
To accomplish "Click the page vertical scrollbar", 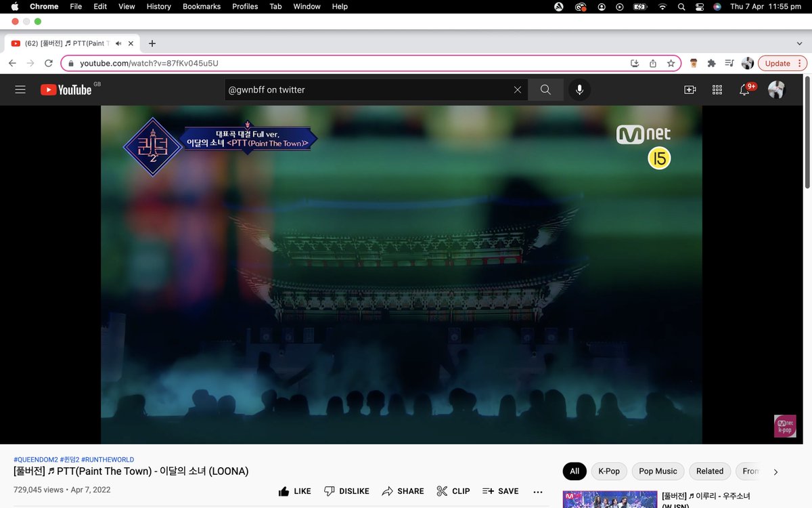I will point(807,132).
